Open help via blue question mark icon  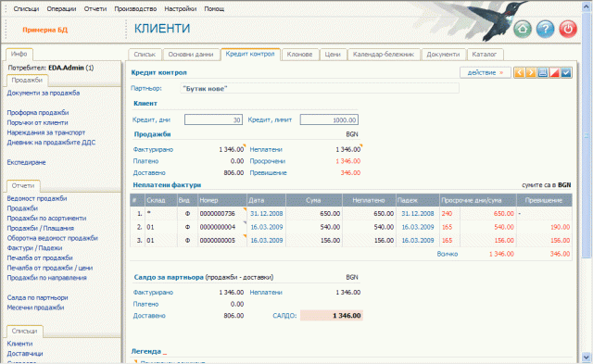pyautogui.click(x=545, y=29)
